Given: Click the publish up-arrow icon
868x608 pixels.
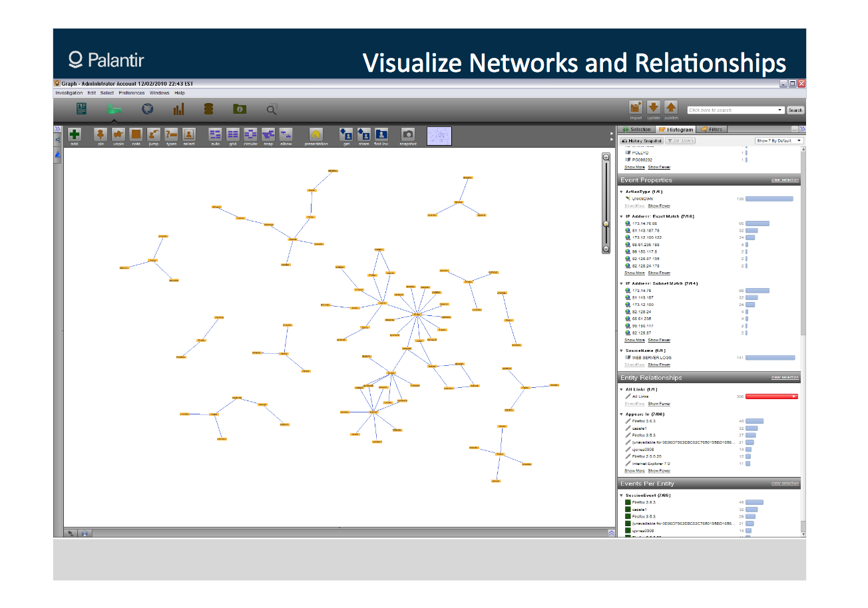Looking at the screenshot, I should coord(671,107).
